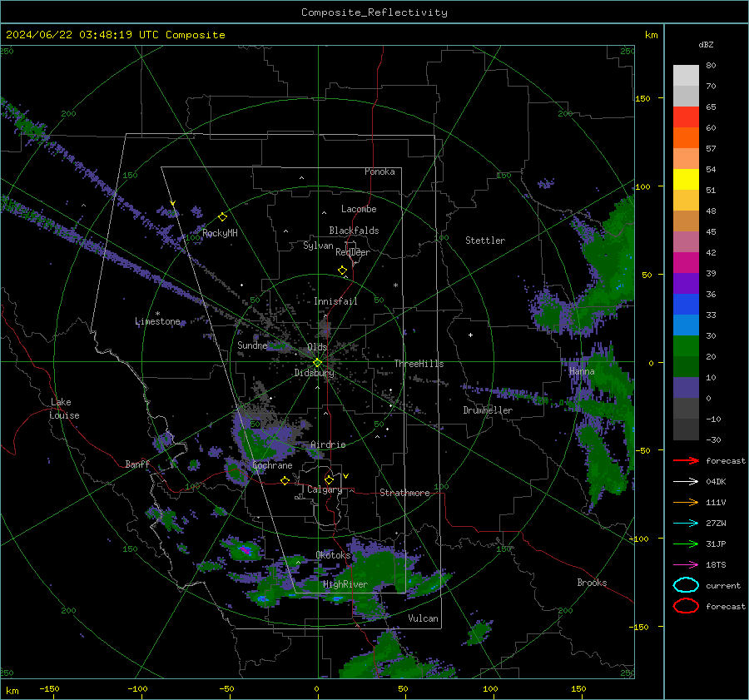The width and height of the screenshot is (749, 700).
Task: Click the -150 tick label on bottom axis
Action: pyautogui.click(x=49, y=688)
